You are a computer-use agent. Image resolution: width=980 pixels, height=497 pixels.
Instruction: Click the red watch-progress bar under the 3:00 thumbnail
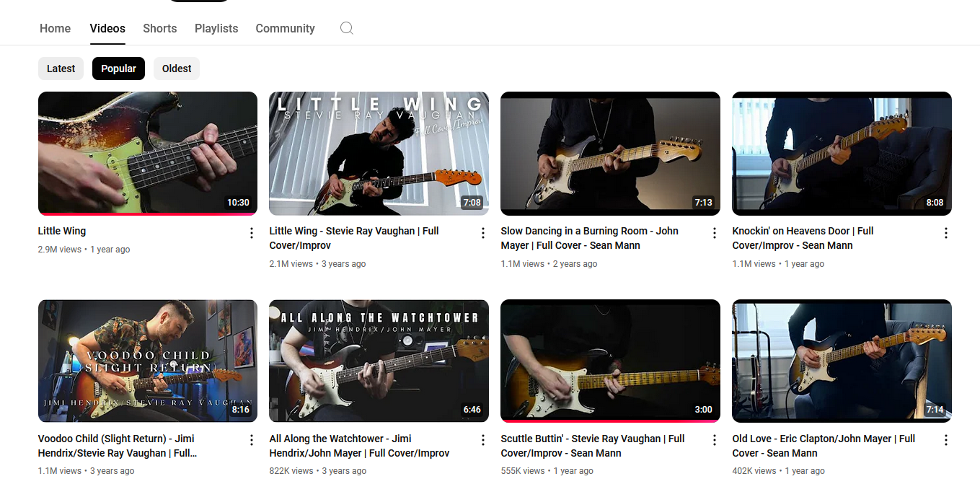click(x=611, y=421)
